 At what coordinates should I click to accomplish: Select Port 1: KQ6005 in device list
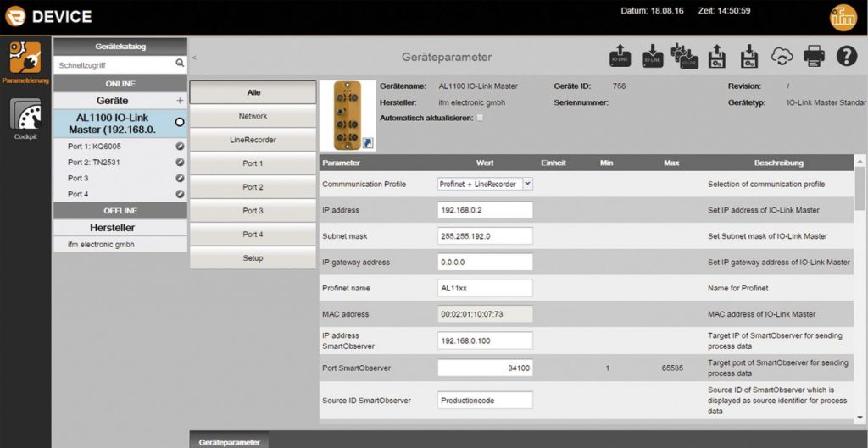120,147
